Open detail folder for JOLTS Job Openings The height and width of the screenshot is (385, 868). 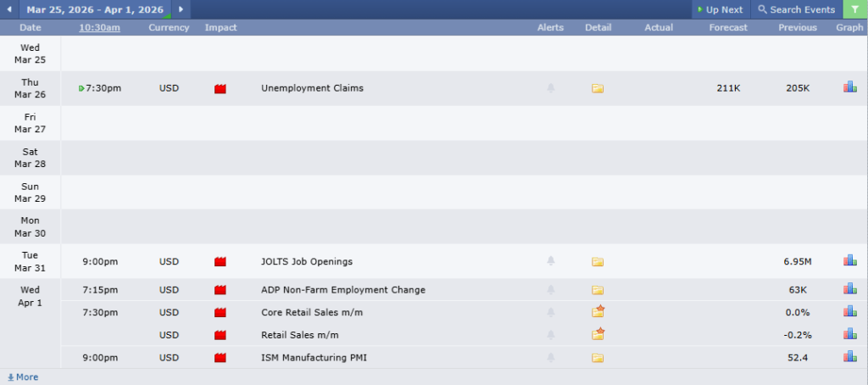[x=598, y=261]
